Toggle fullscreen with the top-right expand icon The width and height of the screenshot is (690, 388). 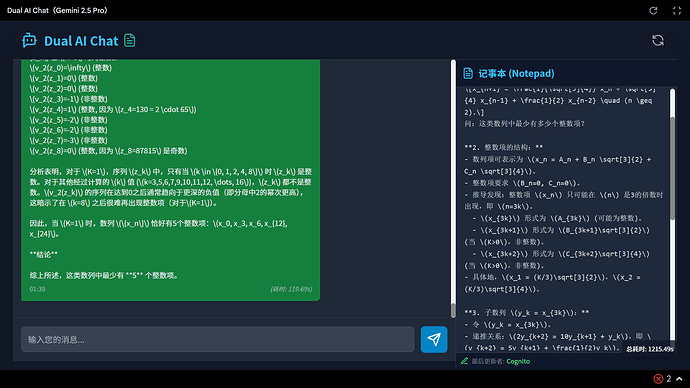point(677,11)
